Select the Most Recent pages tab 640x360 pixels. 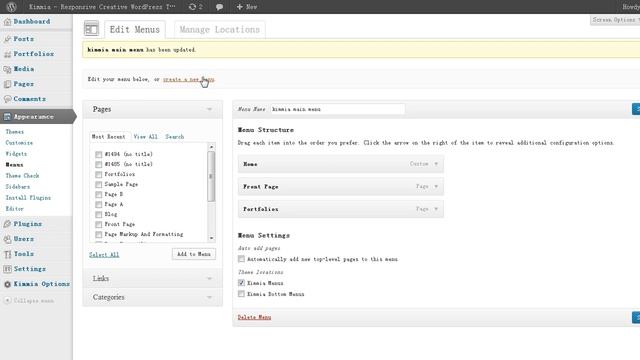[x=109, y=137]
